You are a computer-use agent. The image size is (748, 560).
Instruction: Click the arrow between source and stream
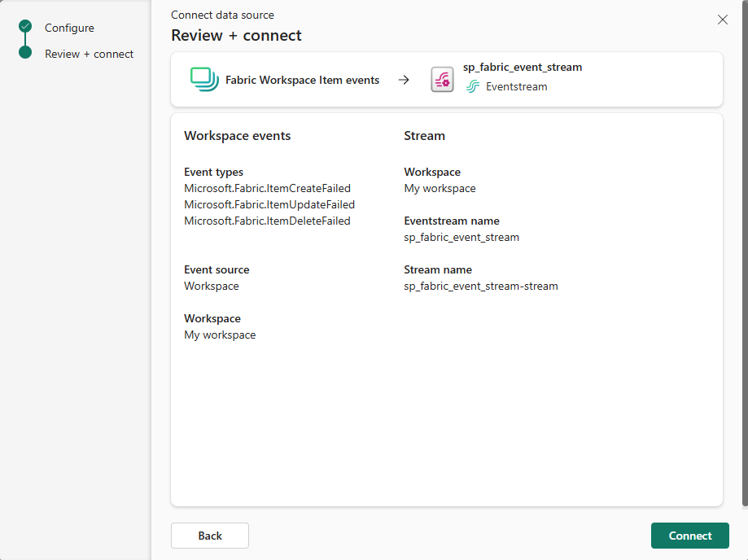pyautogui.click(x=404, y=80)
